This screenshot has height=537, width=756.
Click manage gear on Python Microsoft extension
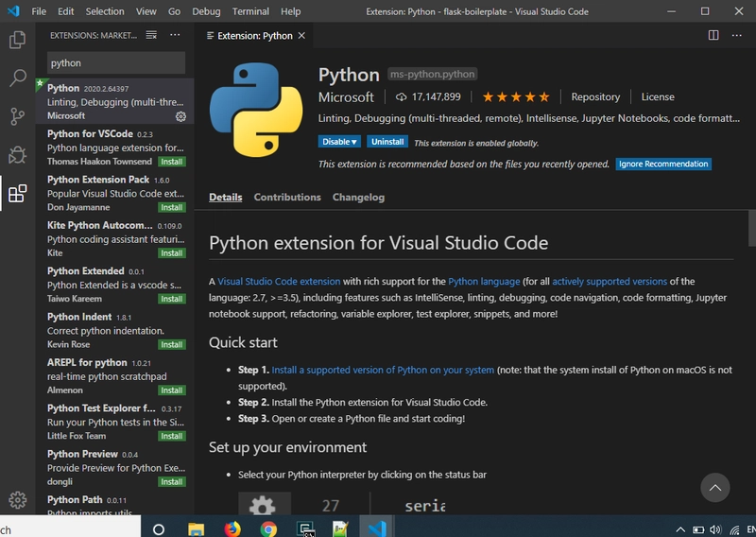tap(180, 116)
